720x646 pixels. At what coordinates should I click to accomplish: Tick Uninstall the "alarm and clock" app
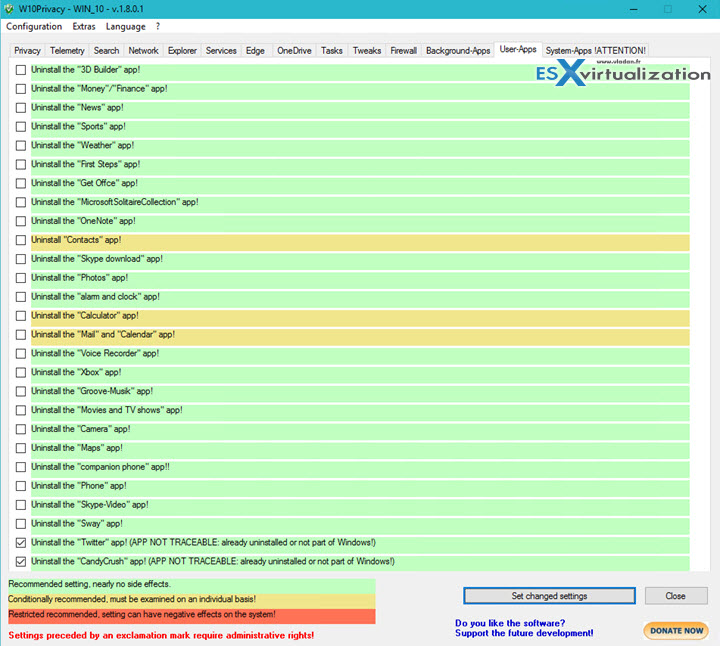(21, 297)
